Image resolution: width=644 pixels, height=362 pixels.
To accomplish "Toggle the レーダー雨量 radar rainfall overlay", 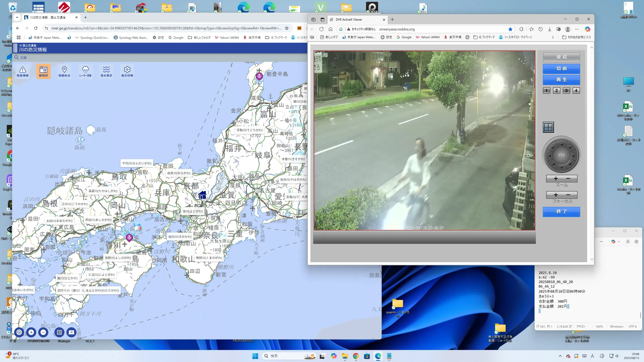I will (85, 71).
